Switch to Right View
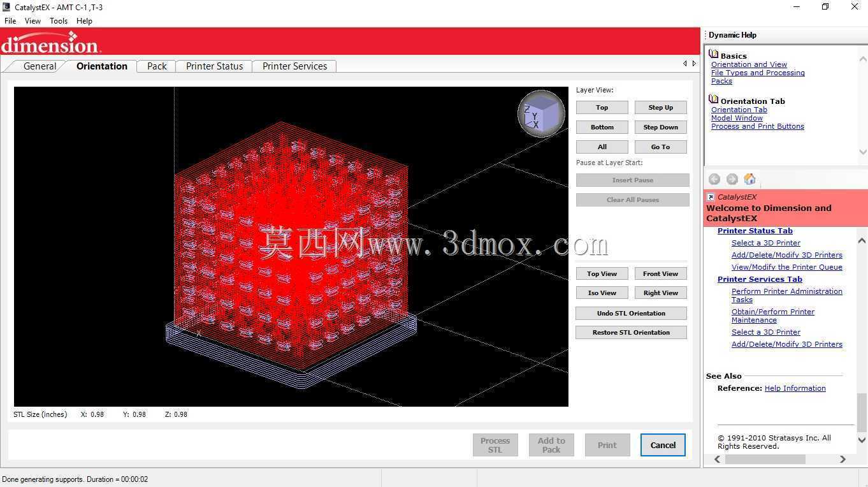 pos(661,293)
